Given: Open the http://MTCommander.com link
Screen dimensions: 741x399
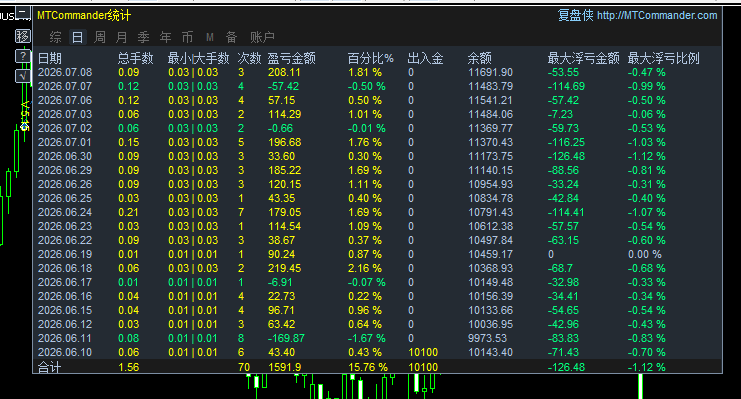Looking at the screenshot, I should pyautogui.click(x=657, y=16).
